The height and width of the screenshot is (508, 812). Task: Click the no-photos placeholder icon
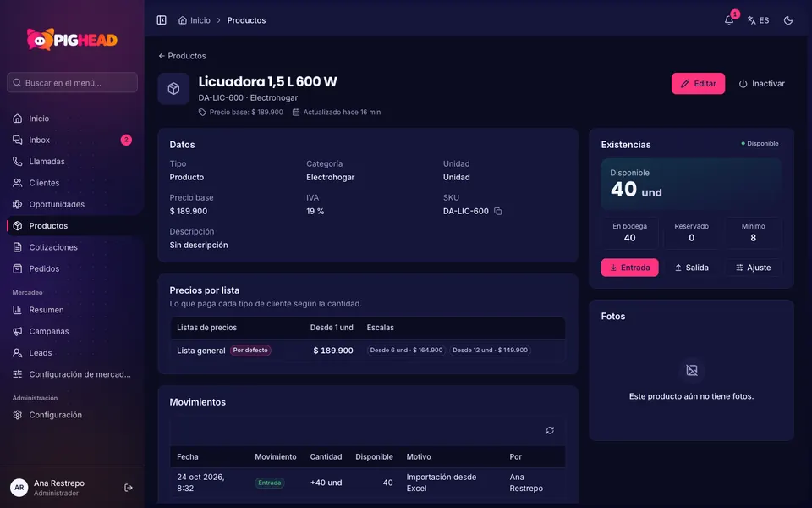691,370
